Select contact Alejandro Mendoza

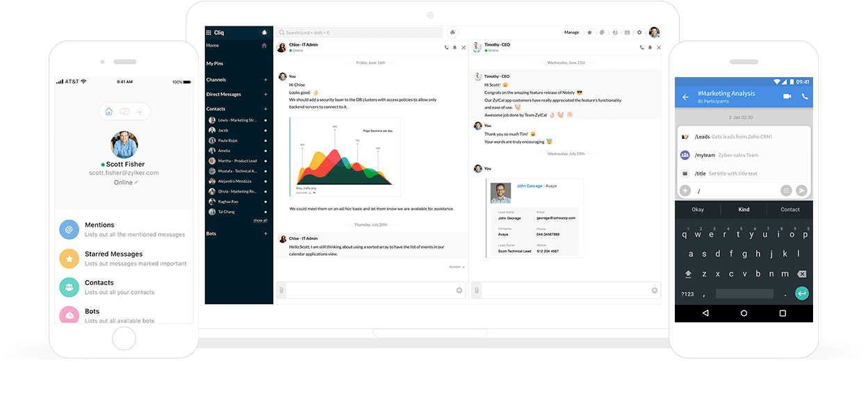click(238, 181)
